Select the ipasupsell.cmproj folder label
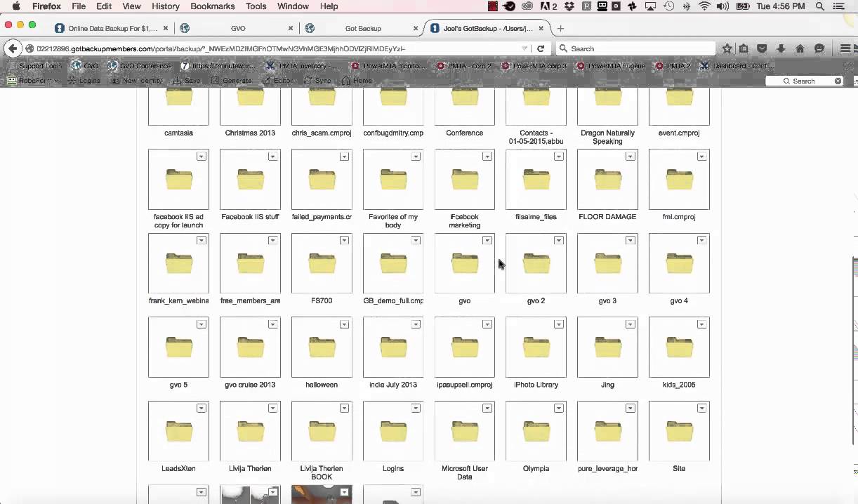This screenshot has height=504, width=858. tap(465, 385)
